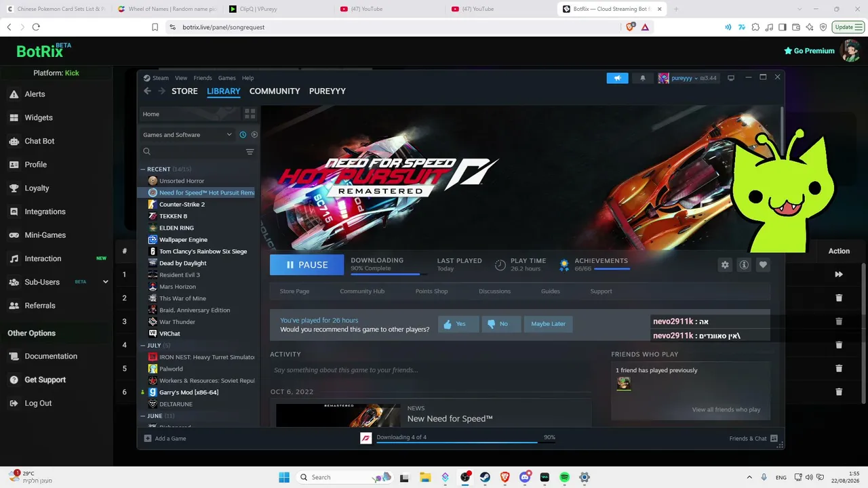Recommend the game with Yes button
The height and width of the screenshot is (488, 868).
(458, 324)
